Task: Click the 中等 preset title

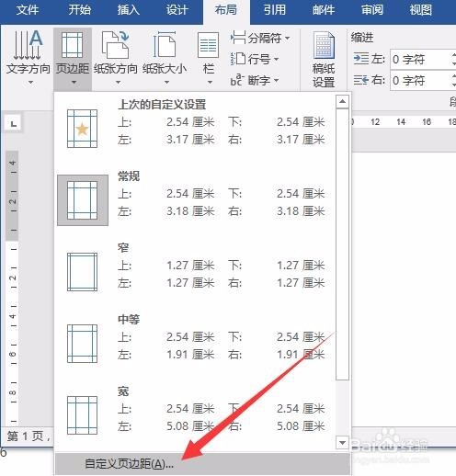Action: 129,320
